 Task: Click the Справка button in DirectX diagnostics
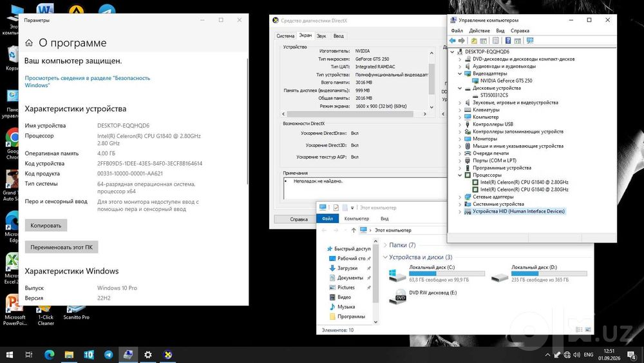(x=299, y=219)
